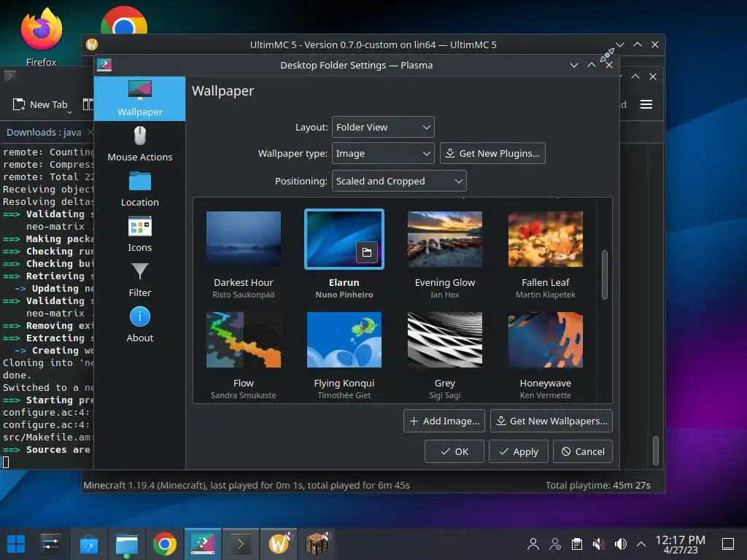
Task: Open the hamburger menu in Konsole window
Action: coord(646,104)
